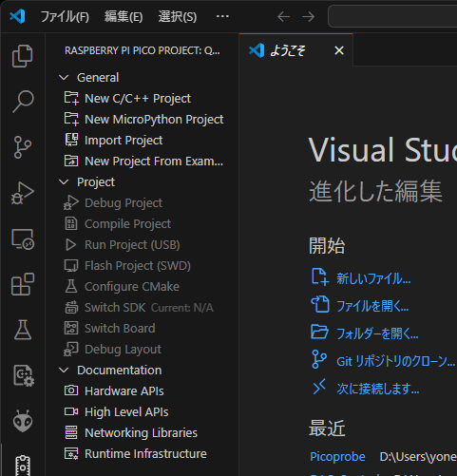
Task: Open High Level APIs documentation
Action: pyautogui.click(x=142, y=412)
